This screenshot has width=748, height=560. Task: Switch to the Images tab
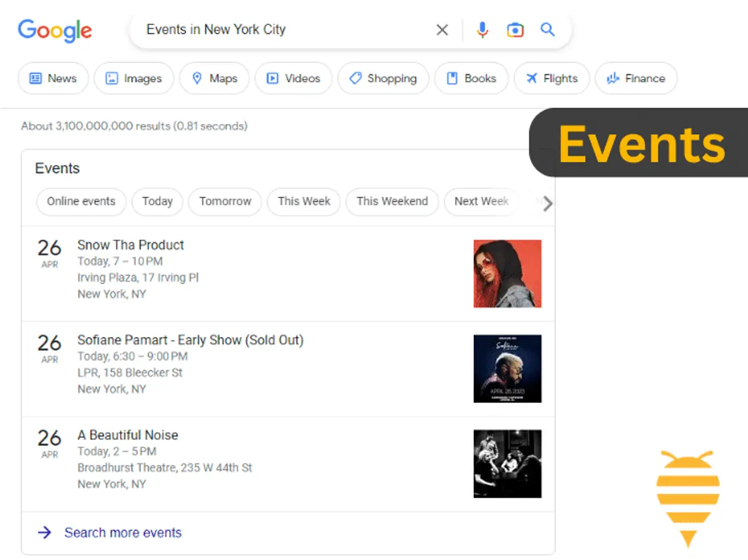click(x=133, y=78)
